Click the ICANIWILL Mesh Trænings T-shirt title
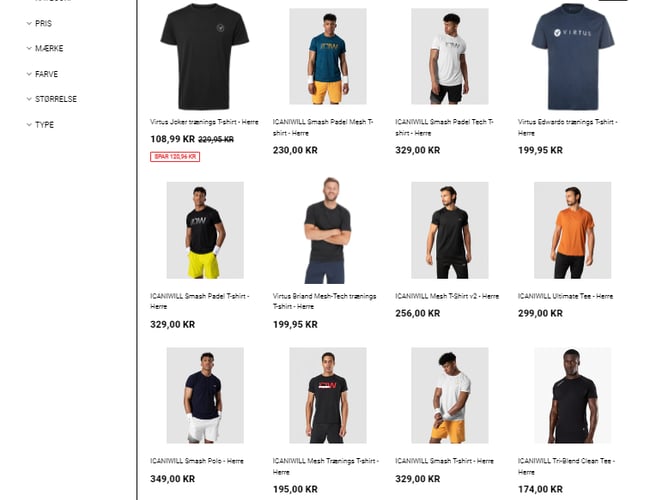This screenshot has width=650, height=500. click(x=326, y=466)
